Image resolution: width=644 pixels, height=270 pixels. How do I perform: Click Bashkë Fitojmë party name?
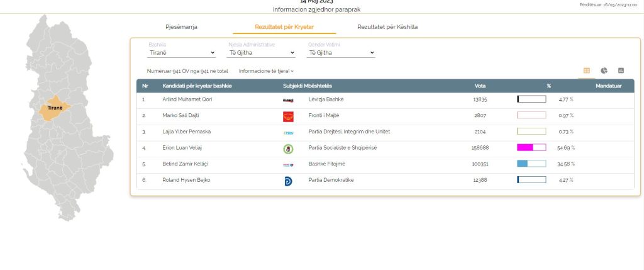(x=327, y=164)
